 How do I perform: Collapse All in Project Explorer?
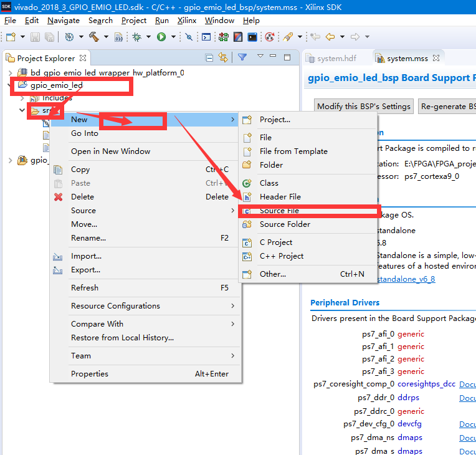point(209,57)
